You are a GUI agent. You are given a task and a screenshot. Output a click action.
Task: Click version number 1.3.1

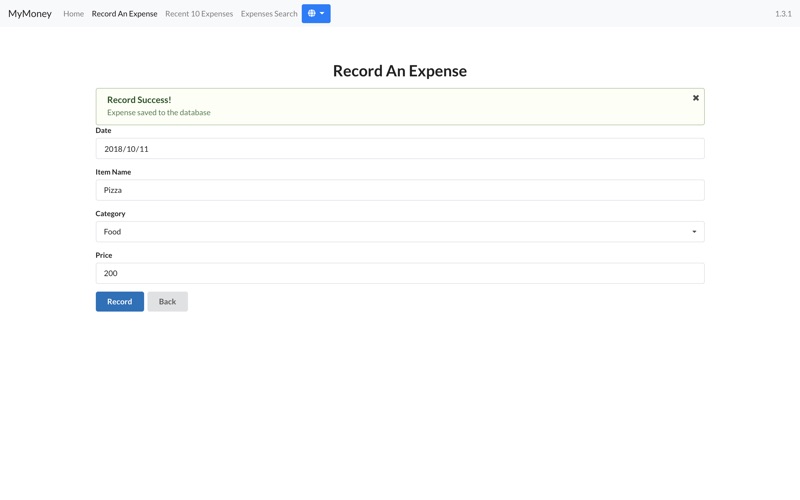point(783,14)
